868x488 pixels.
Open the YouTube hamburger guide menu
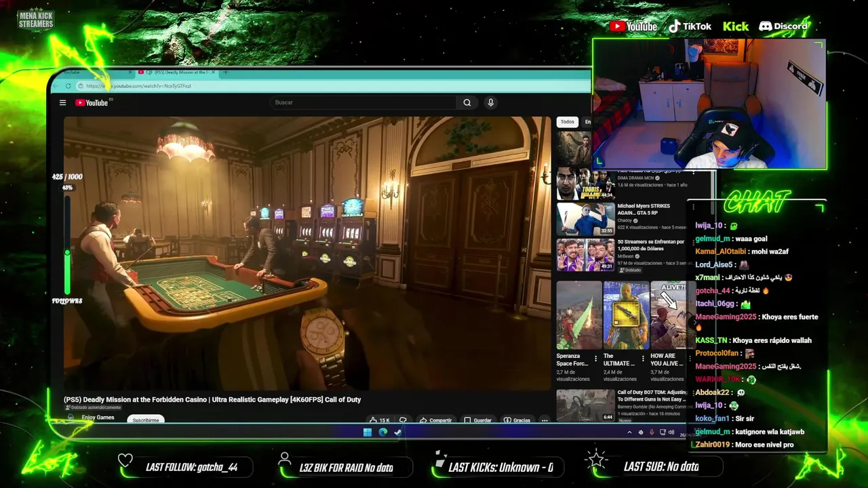(x=62, y=102)
